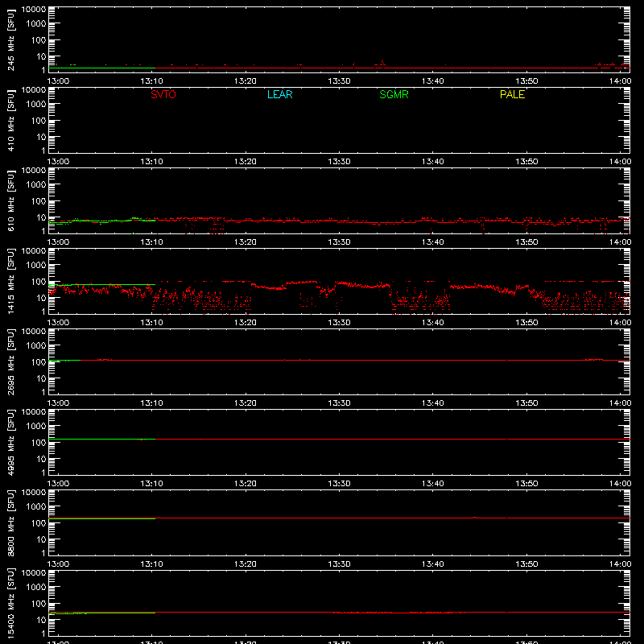
Task: Click 13:40 time label under 610 MHz plot
Action: [x=433, y=242]
